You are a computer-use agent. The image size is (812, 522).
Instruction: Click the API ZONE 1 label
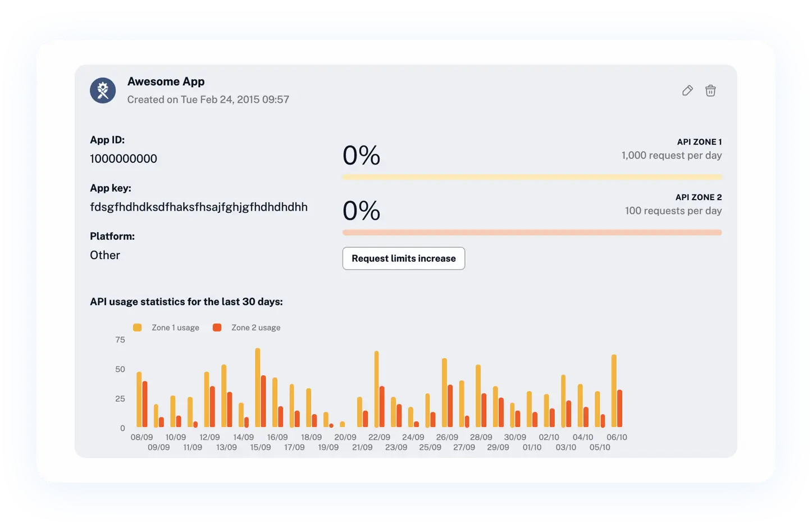[699, 142]
